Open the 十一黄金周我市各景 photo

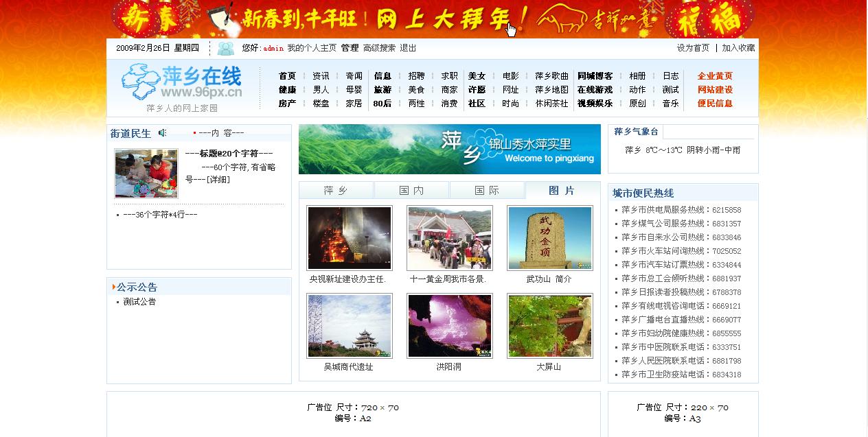[x=450, y=238]
